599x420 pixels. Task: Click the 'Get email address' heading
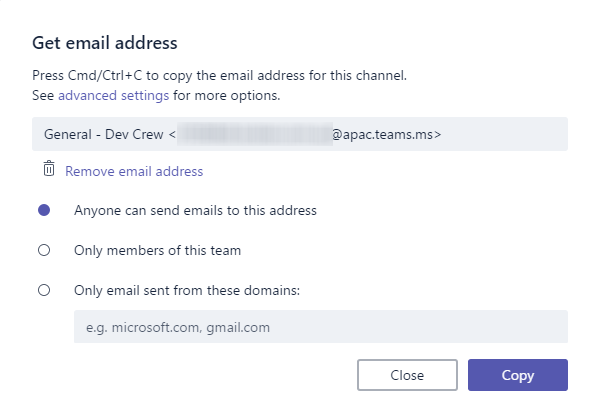pyautogui.click(x=105, y=43)
